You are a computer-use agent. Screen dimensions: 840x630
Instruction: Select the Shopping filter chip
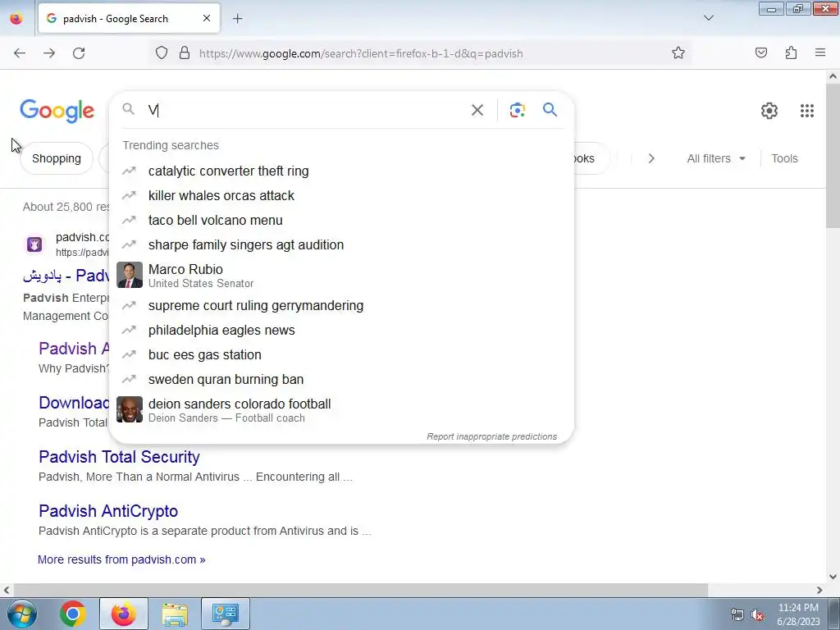click(x=57, y=158)
